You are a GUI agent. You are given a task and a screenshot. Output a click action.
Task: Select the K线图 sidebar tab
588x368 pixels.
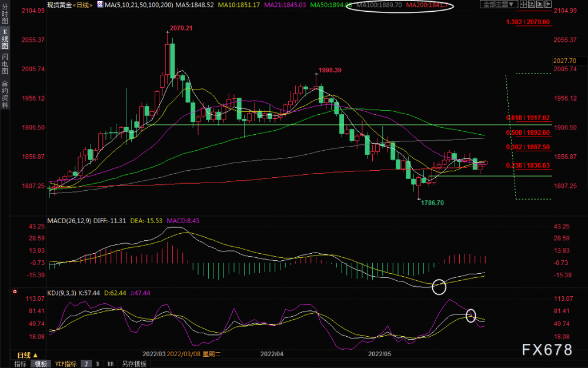pos(5,39)
